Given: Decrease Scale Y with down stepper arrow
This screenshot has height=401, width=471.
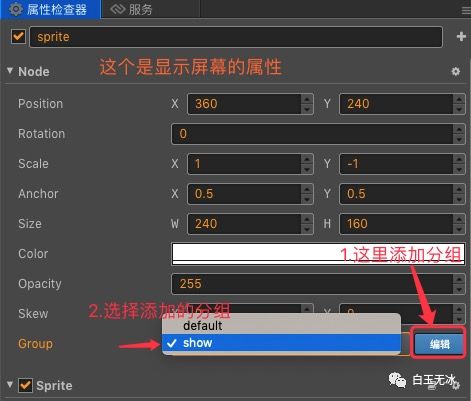Looking at the screenshot, I should point(459,169).
